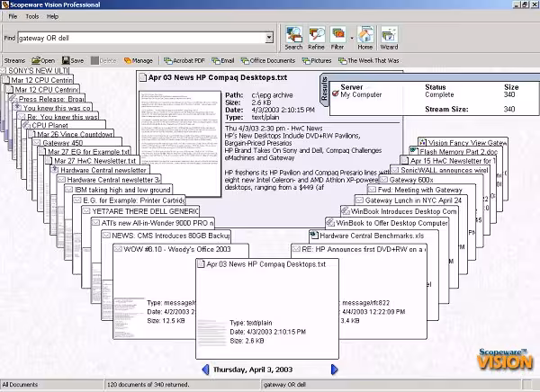Save the current stream
Screen dimensions: 540x392
73,60
